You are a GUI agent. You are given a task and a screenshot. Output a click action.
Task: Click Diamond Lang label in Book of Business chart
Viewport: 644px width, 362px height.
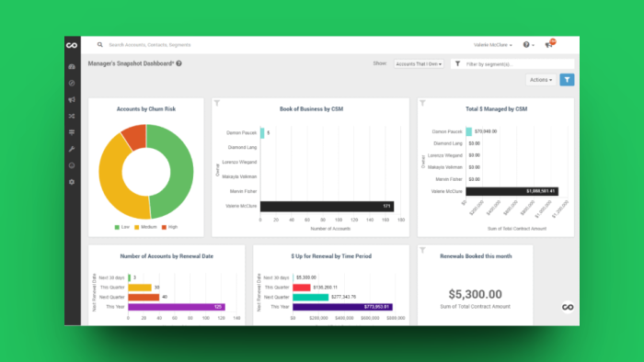[x=242, y=148]
